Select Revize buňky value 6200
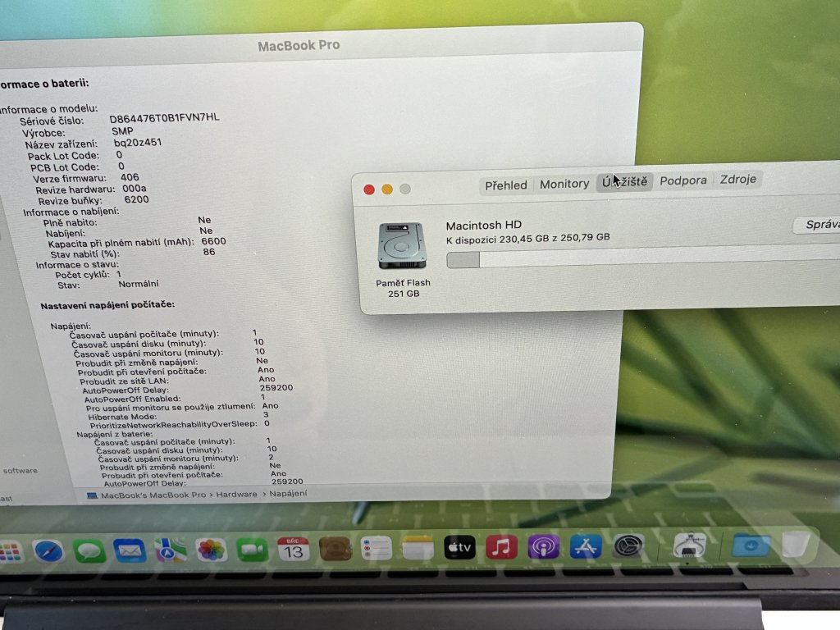The height and width of the screenshot is (630, 840). click(136, 199)
